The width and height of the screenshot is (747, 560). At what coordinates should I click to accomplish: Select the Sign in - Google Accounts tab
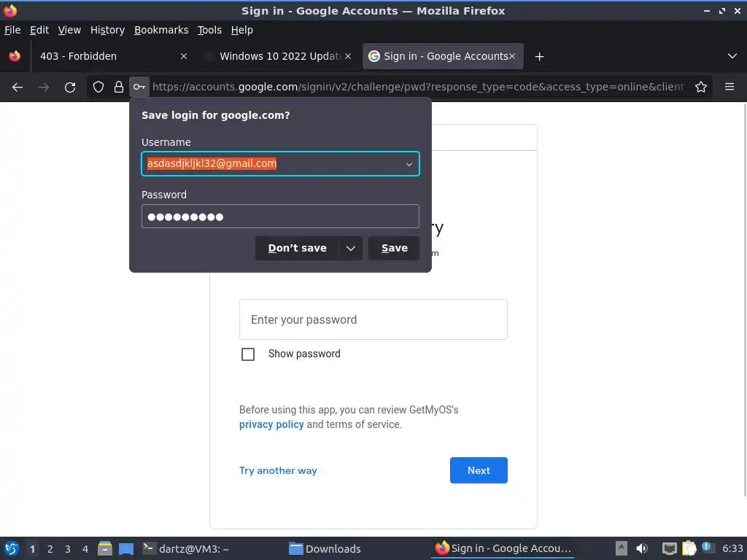443,56
